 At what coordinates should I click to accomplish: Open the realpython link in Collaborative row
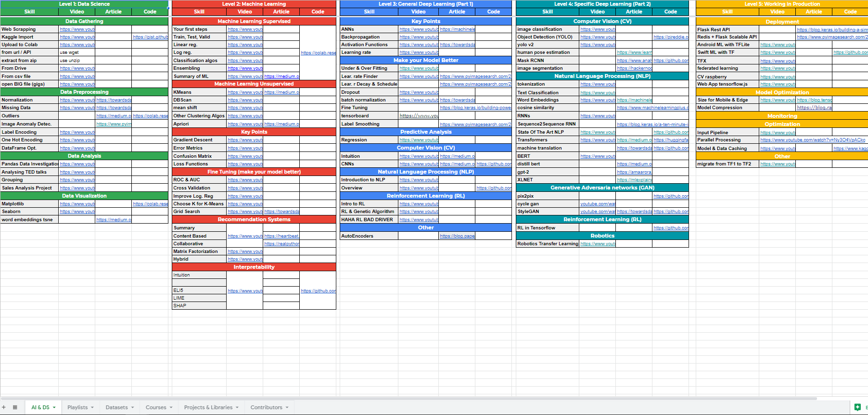coord(281,244)
